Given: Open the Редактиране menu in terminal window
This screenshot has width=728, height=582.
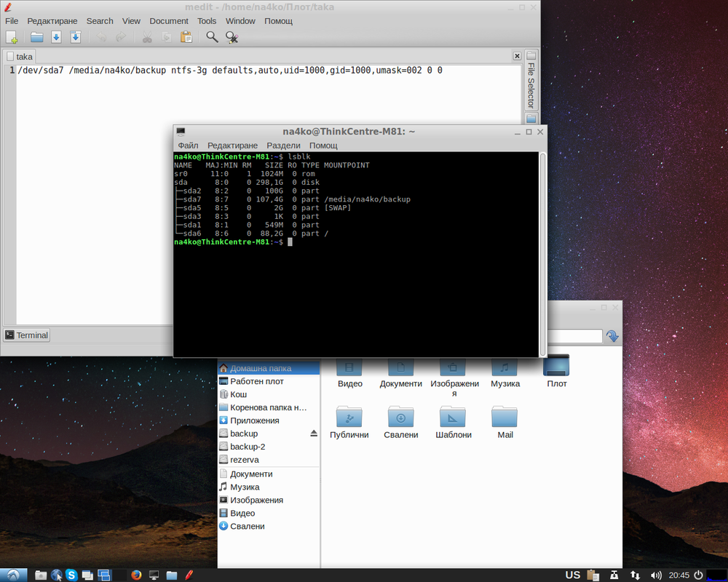Looking at the screenshot, I should (x=232, y=145).
